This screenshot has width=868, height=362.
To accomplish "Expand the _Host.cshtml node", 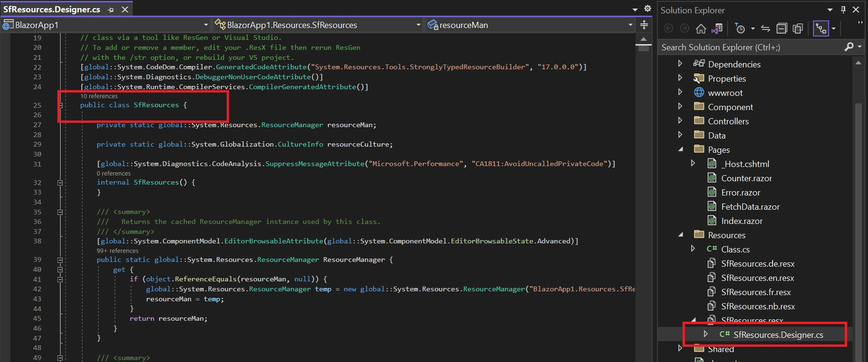I will (x=693, y=163).
